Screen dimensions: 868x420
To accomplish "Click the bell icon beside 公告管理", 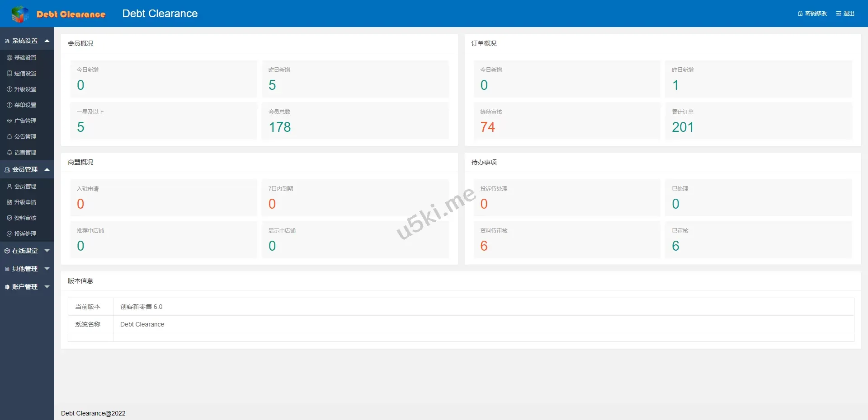I will point(9,137).
